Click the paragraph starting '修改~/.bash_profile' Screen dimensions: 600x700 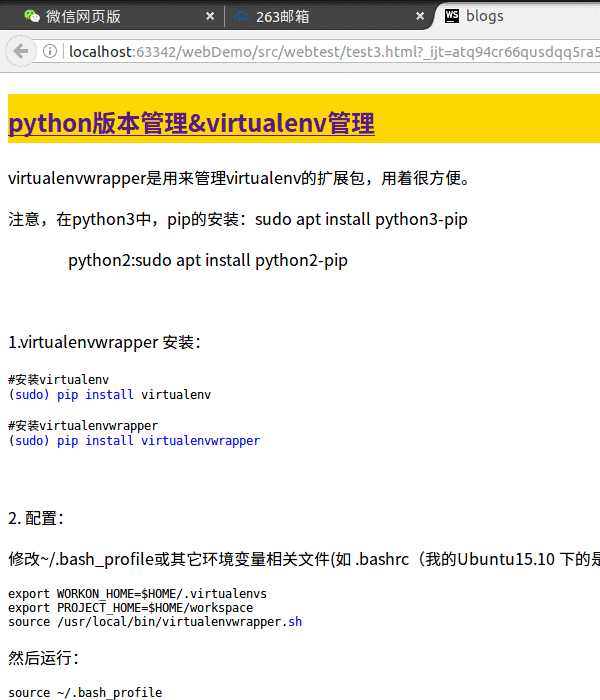pos(304,559)
